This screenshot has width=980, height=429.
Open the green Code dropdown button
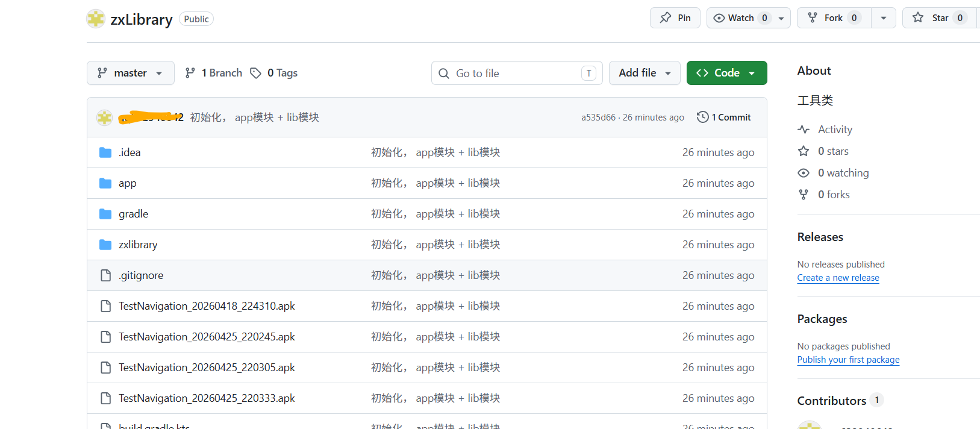coord(726,73)
